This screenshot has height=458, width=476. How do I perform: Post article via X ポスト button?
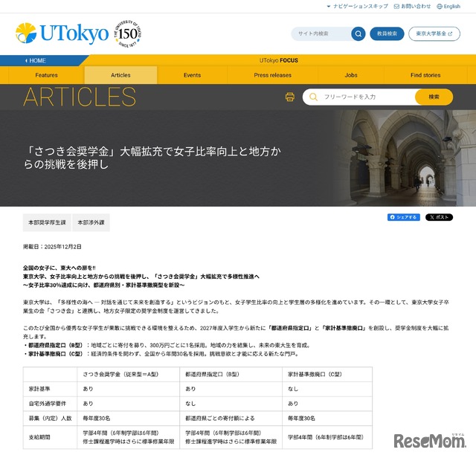click(x=439, y=217)
